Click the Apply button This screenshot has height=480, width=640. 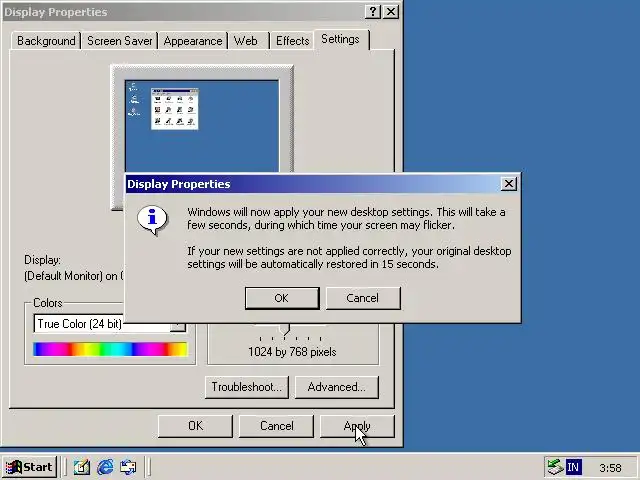pos(357,426)
